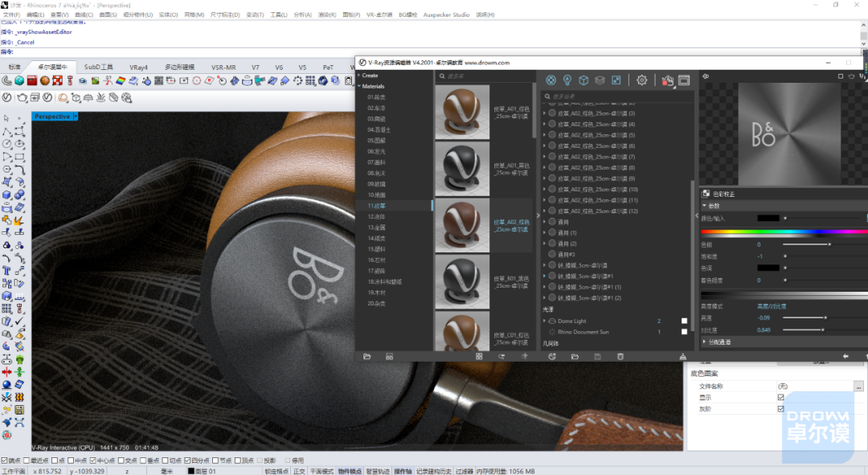Viewport: 868px width, 475px height.
Task: Toggle the 中点 object snap checkbox
Action: pos(70,461)
